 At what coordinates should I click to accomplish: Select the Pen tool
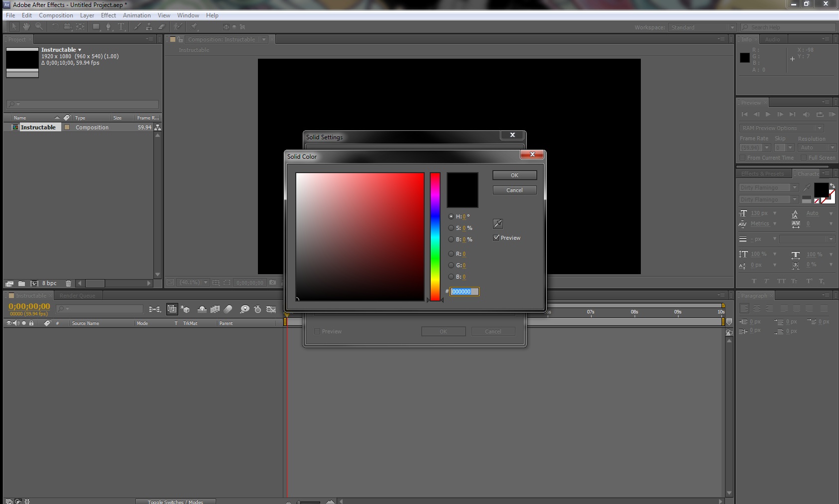(x=109, y=27)
